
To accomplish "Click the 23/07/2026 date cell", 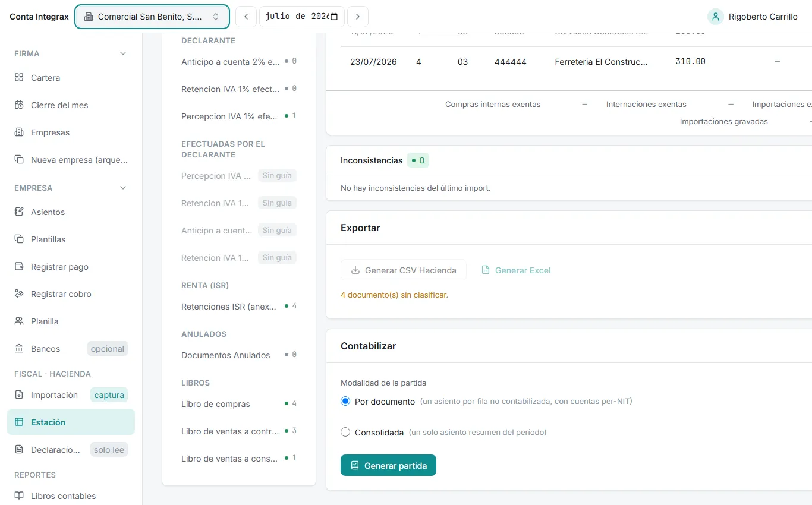I will point(373,62).
